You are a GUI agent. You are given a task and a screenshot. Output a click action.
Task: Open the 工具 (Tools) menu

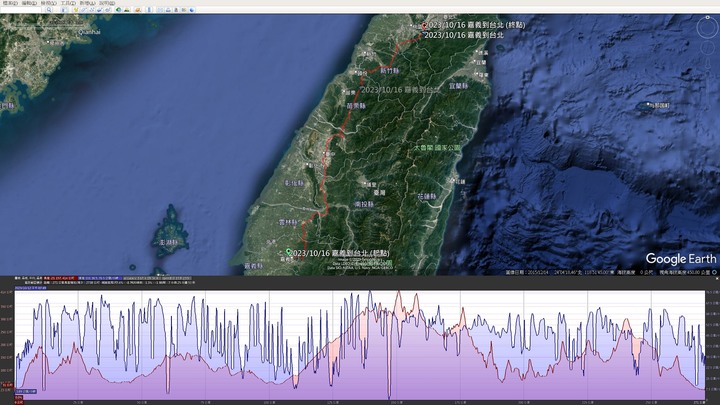(x=68, y=3)
